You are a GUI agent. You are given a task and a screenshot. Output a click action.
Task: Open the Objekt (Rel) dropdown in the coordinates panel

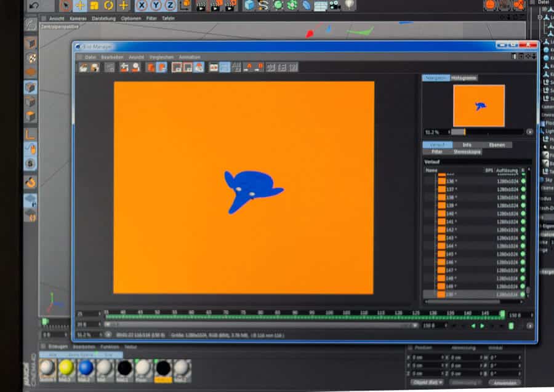pos(428,383)
